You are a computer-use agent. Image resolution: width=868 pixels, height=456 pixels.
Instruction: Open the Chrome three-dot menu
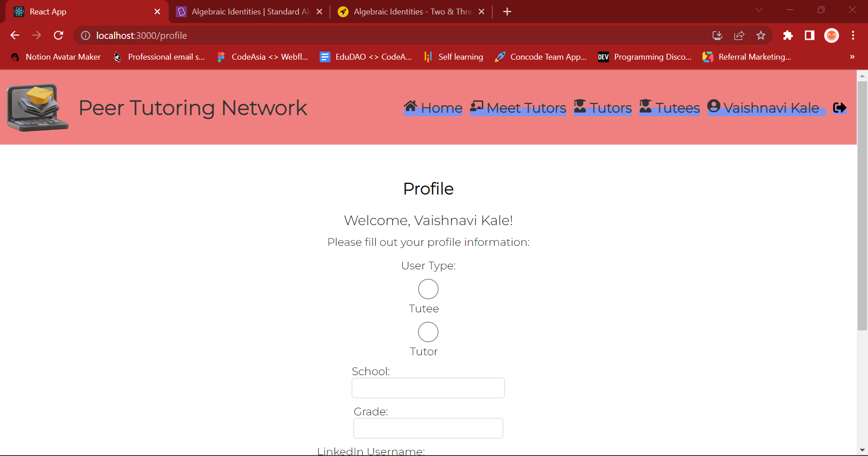click(x=853, y=35)
